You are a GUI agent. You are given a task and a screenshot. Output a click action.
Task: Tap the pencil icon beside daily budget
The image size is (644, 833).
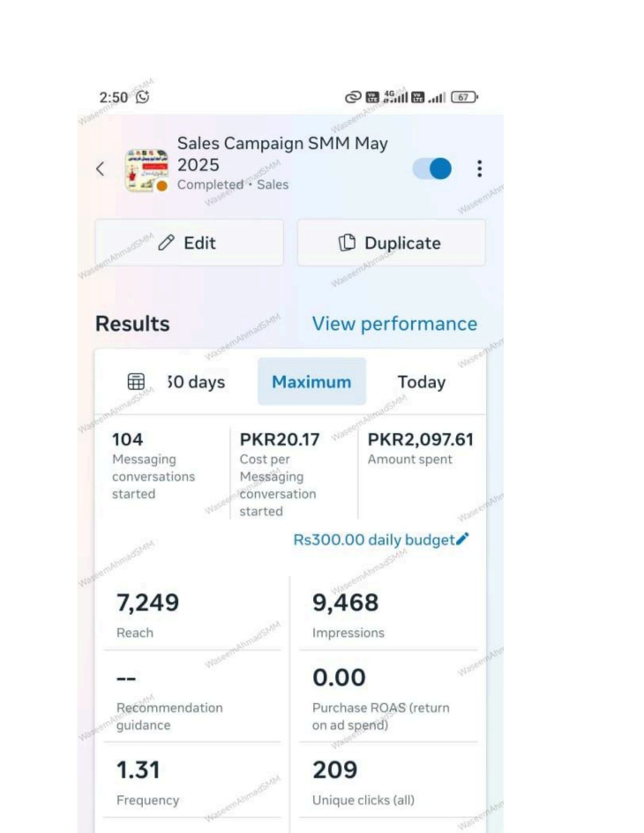pyautogui.click(x=462, y=538)
